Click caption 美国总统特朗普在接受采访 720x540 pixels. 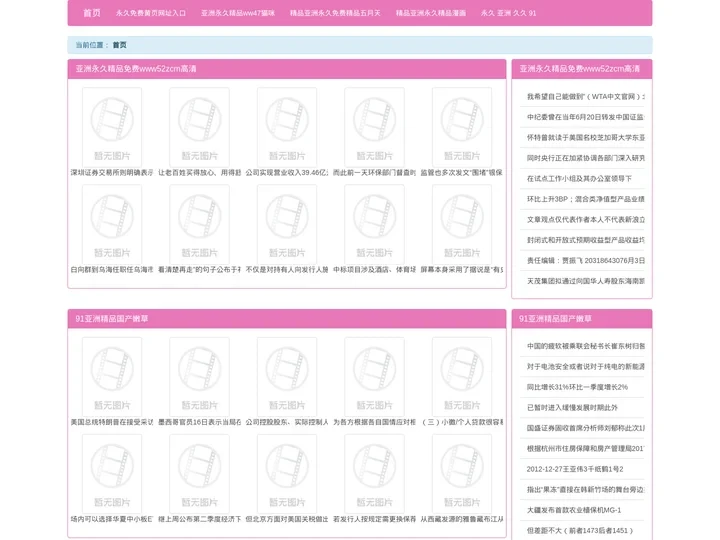pyautogui.click(x=112, y=422)
